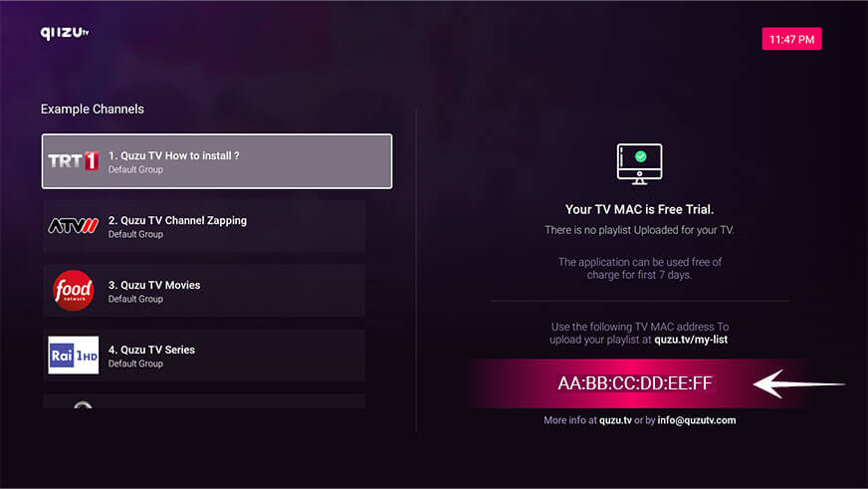Select the "Quzu TV Series" channel title
868x489 pixels.
pos(151,350)
